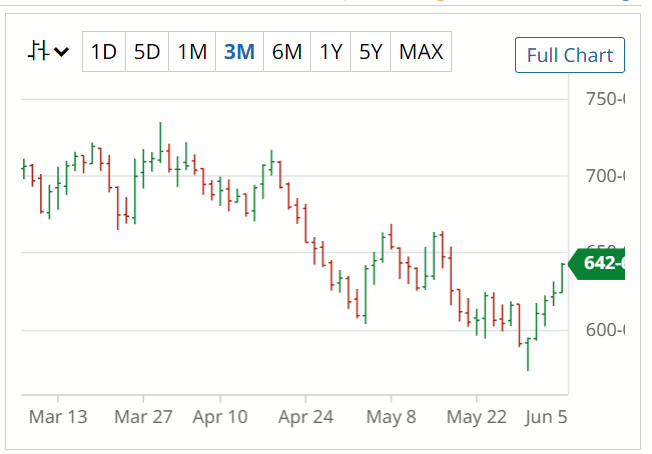Click the Jun 5 date label

pyautogui.click(x=546, y=416)
